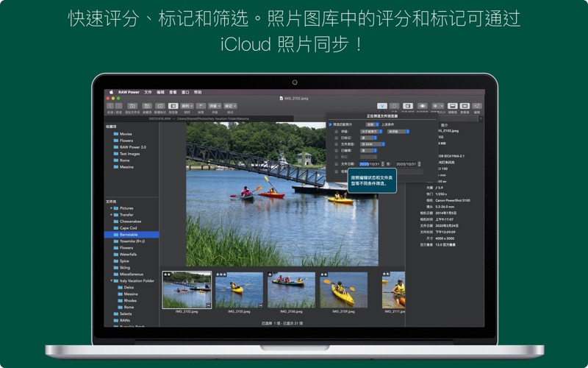588x368 pixels.
Task: Select the Rhodes subfolder
Action: 132,300
